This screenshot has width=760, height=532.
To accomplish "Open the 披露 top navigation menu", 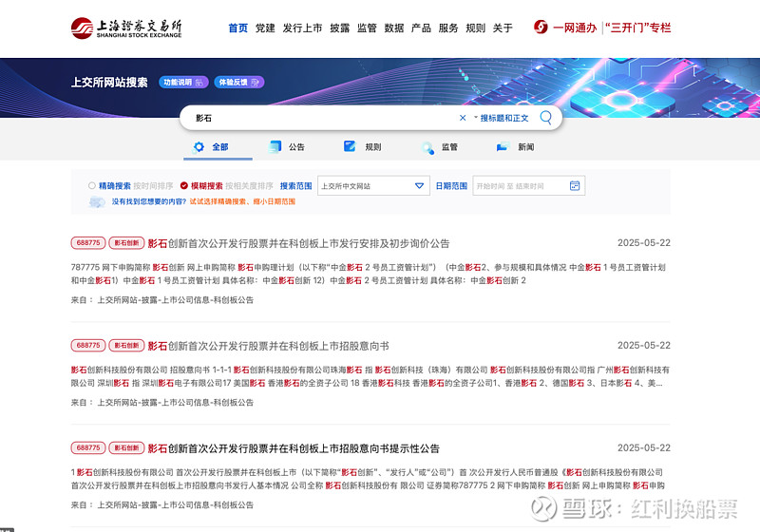I will pyautogui.click(x=339, y=28).
